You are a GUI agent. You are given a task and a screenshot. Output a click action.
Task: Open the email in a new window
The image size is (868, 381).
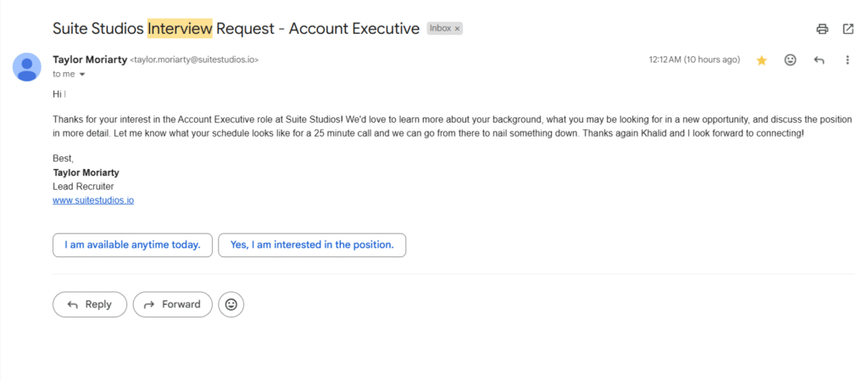[848, 30]
